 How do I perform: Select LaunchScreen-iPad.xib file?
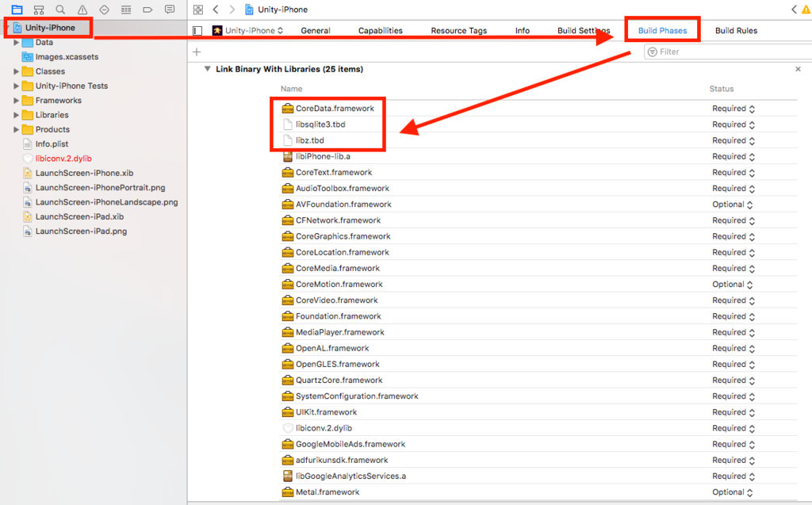[x=79, y=216]
